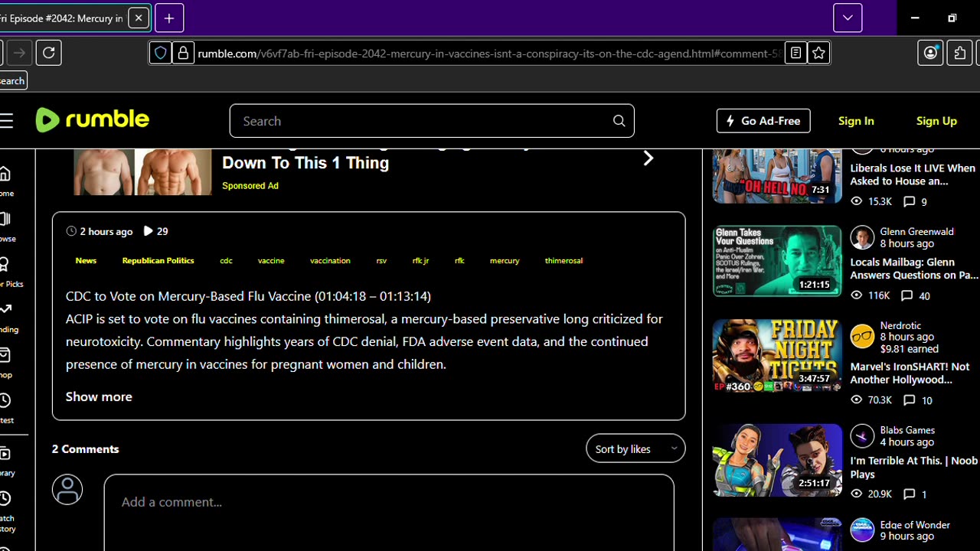This screenshot has width=980, height=551.
Task: Reload the page with the refresh button
Action: 48,53
